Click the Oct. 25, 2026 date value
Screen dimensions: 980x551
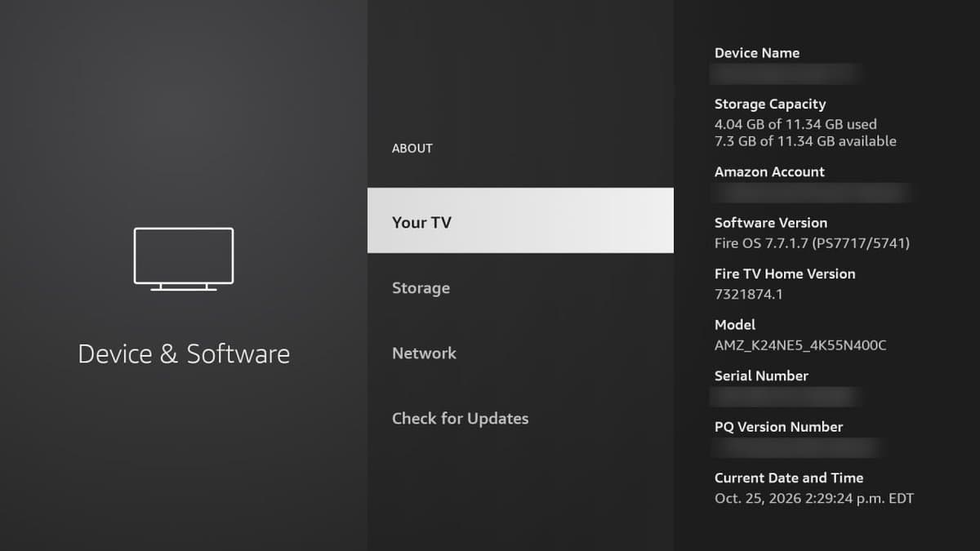click(814, 498)
